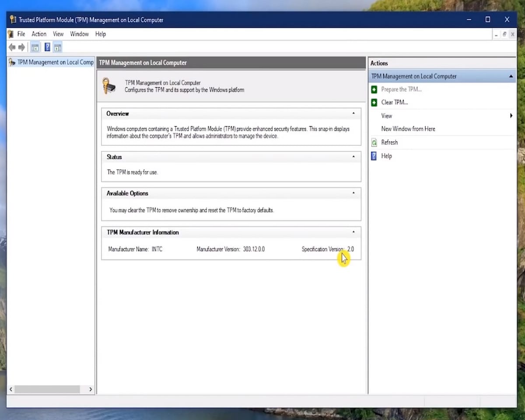Click Manufacturer Name value INTC
525x420 pixels.
tap(157, 249)
